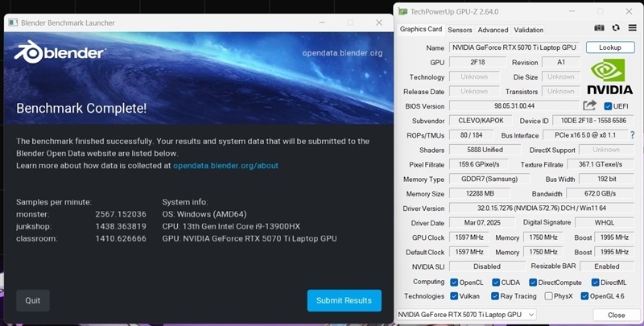
Task: Toggle the UEFI checkbox
Action: [608, 106]
